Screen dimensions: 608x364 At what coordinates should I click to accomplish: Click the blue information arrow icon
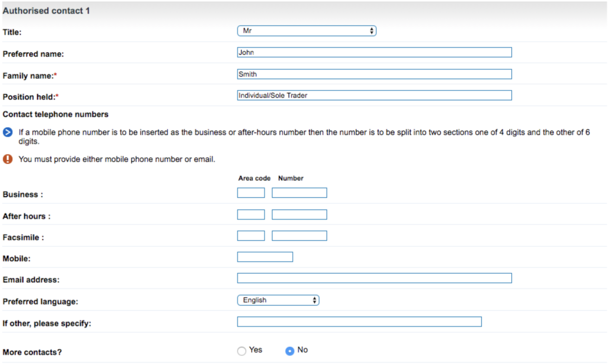pyautogui.click(x=7, y=132)
